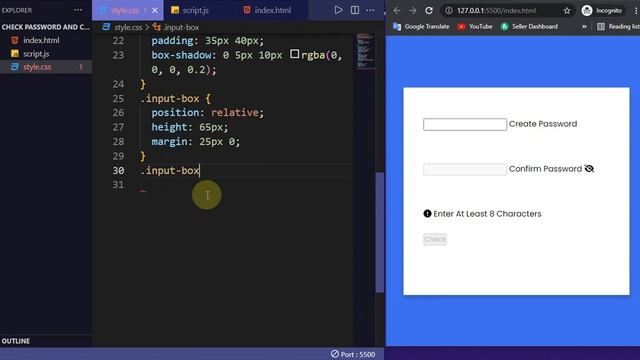This screenshot has height=360, width=640.
Task: Open Google Translate bookmark
Action: point(421,27)
